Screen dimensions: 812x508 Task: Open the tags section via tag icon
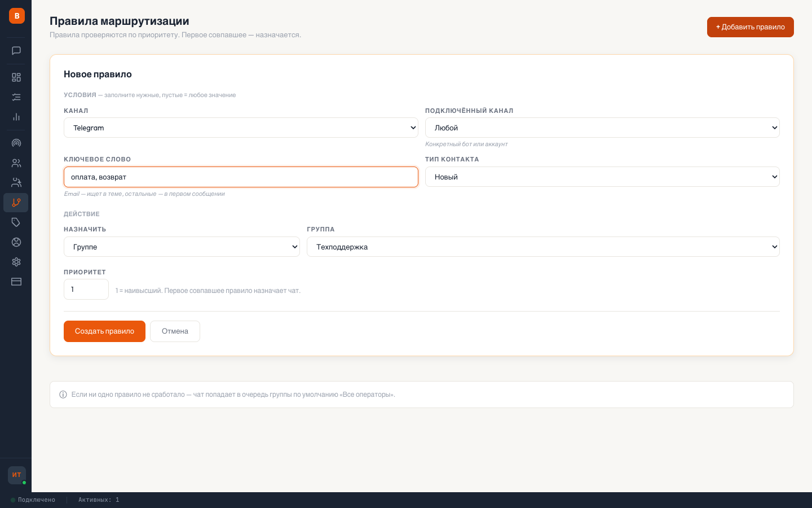tap(16, 222)
